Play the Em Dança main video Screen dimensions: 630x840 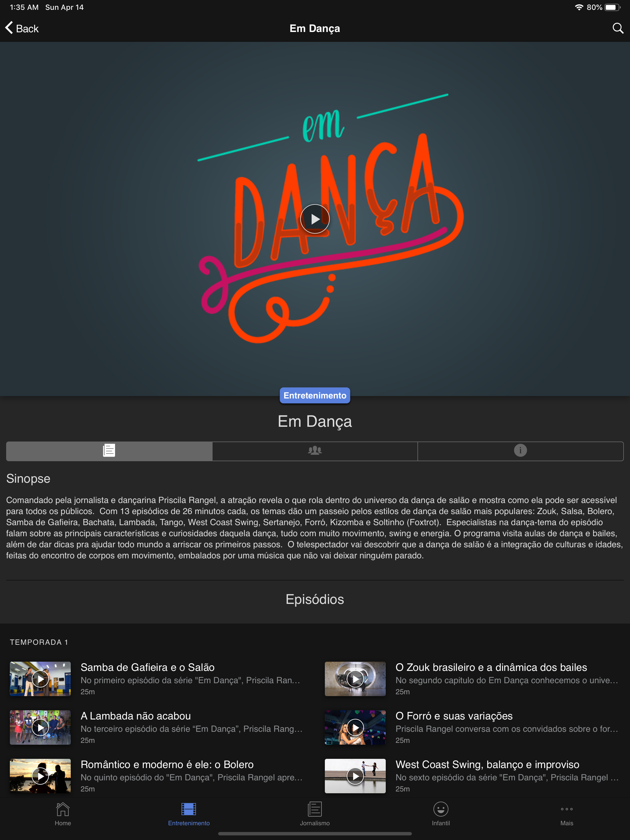coord(315,219)
